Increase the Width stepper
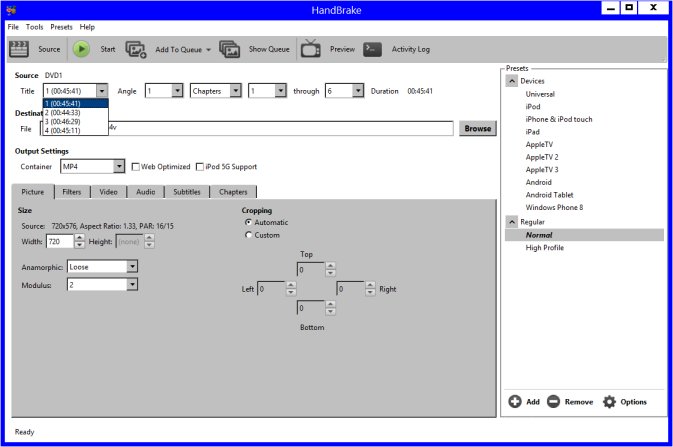Screen dimensions: 673x447 coord(79,237)
